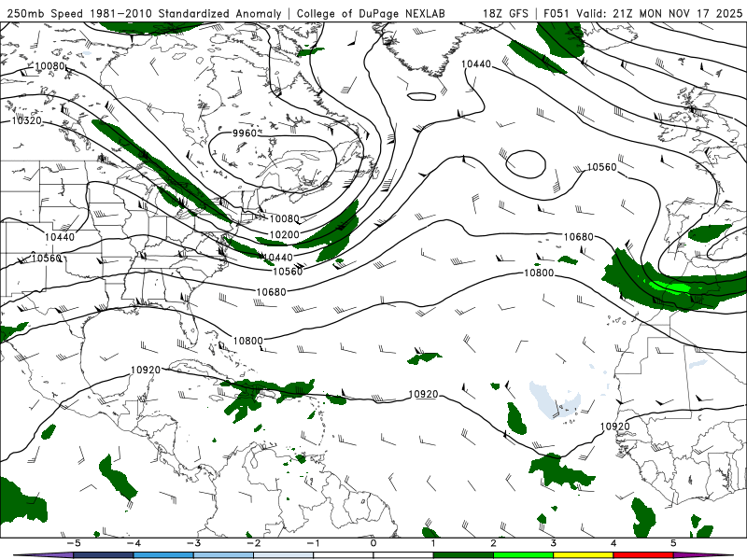Click the -3 tick label on the colorbar

193,543
